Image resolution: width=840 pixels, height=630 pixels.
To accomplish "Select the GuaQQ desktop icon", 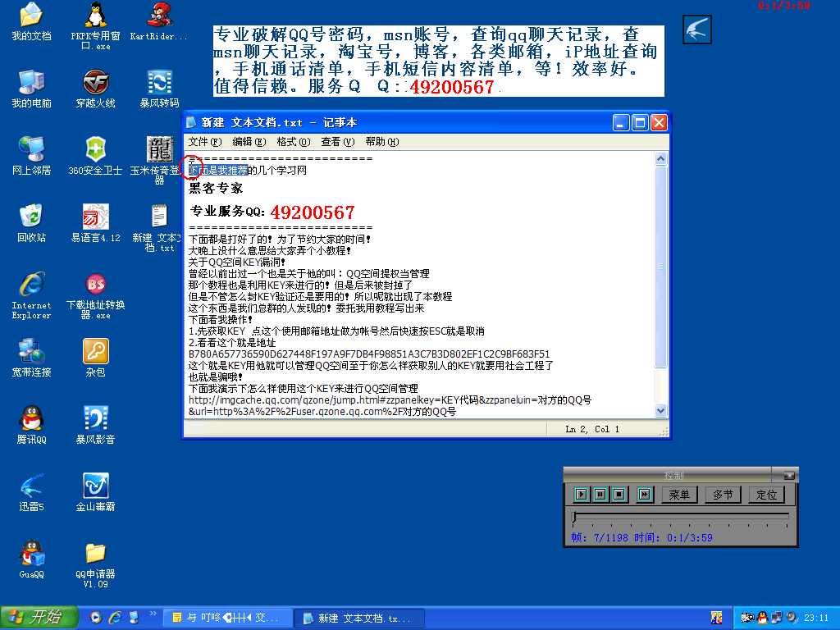I will (31, 559).
